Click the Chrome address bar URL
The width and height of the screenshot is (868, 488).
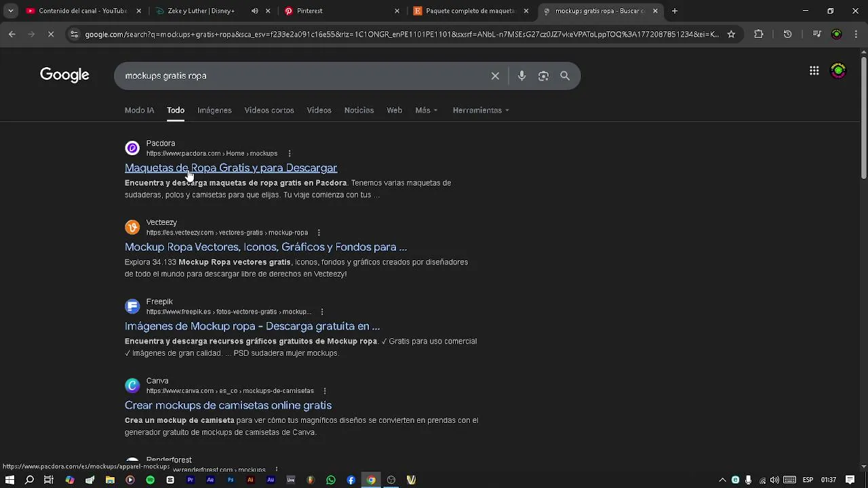401,34
